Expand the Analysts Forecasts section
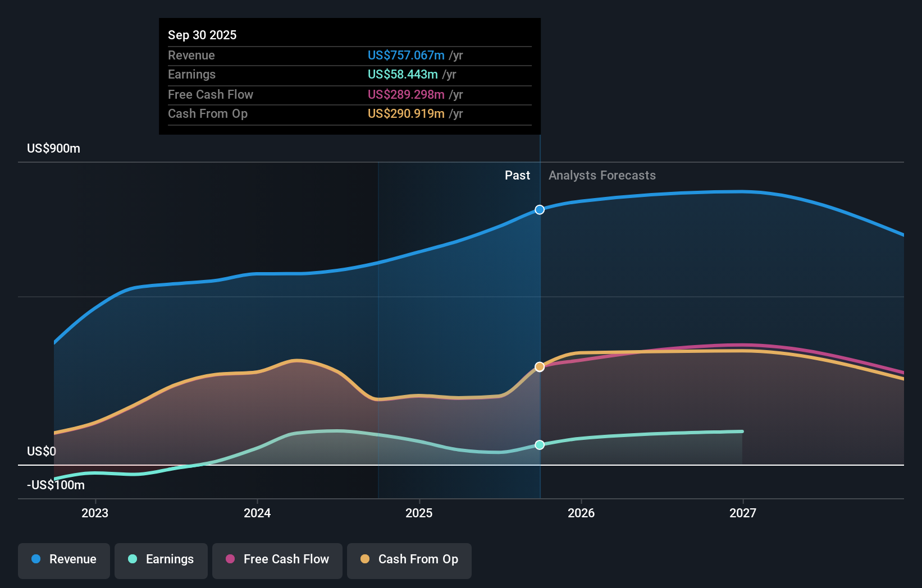Viewport: 922px width, 588px height. (x=601, y=175)
